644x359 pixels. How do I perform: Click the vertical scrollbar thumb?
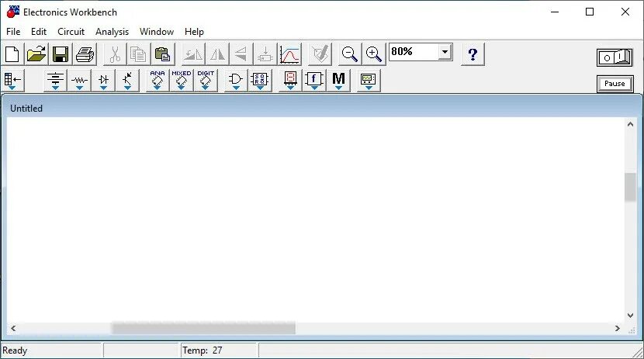tap(631, 187)
